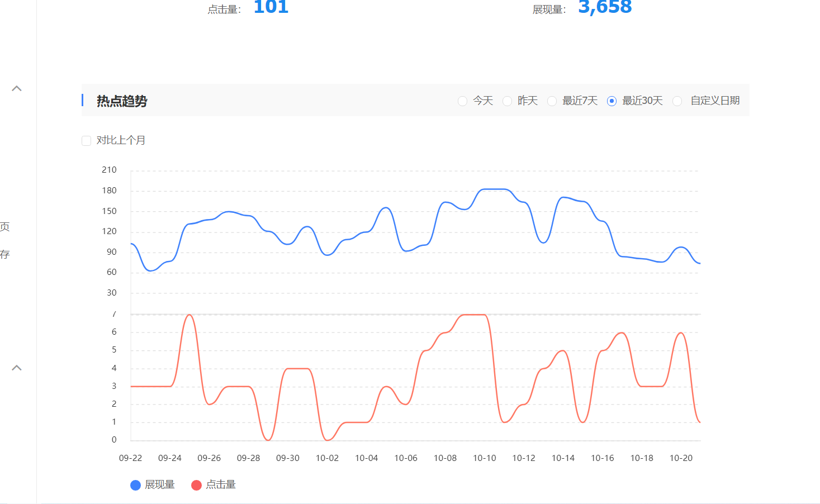Click the 09-24 x-axis date label
820x504 pixels.
tap(170, 458)
